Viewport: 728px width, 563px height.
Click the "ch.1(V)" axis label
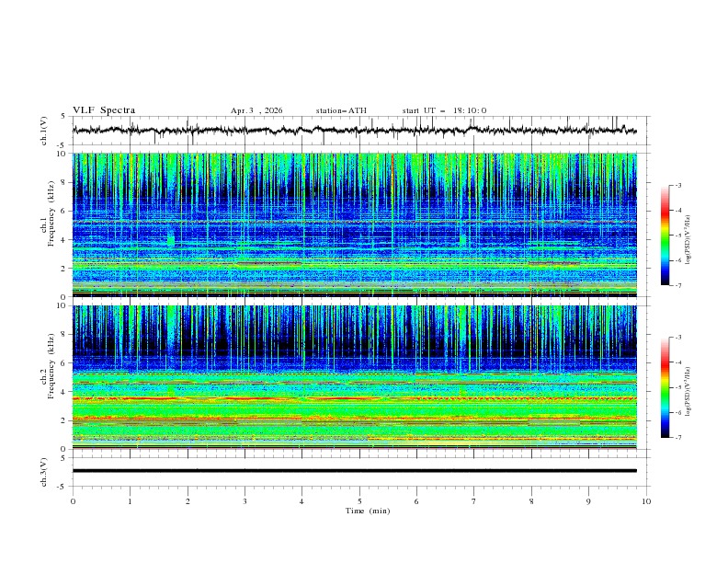(x=44, y=131)
